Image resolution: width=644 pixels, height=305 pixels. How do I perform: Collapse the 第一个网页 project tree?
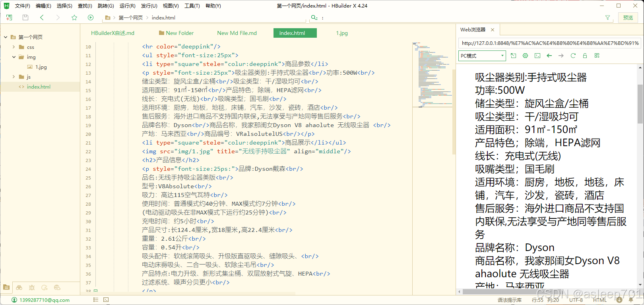point(6,37)
